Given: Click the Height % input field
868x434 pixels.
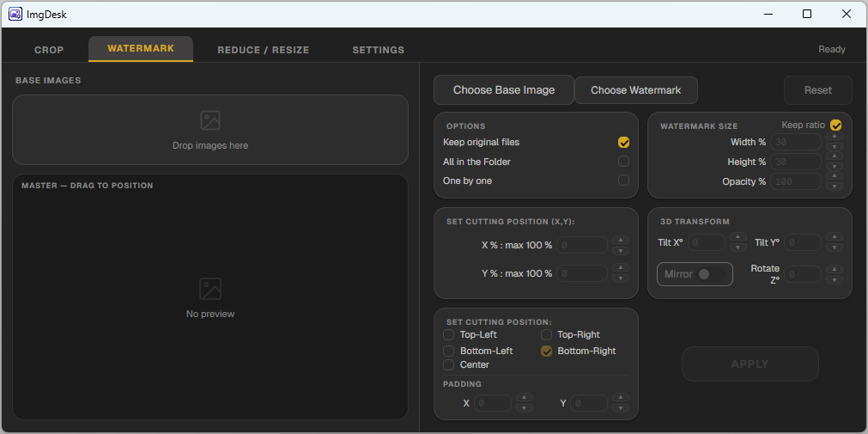Looking at the screenshot, I should 796,162.
